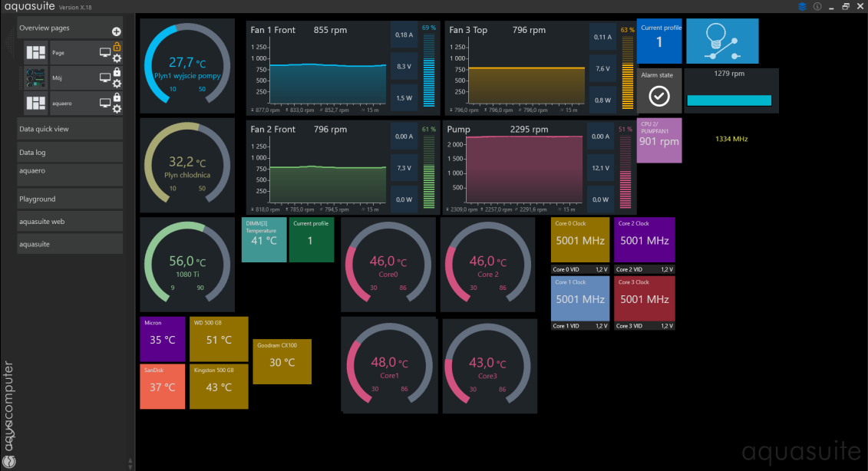Open the Playground section

70,199
